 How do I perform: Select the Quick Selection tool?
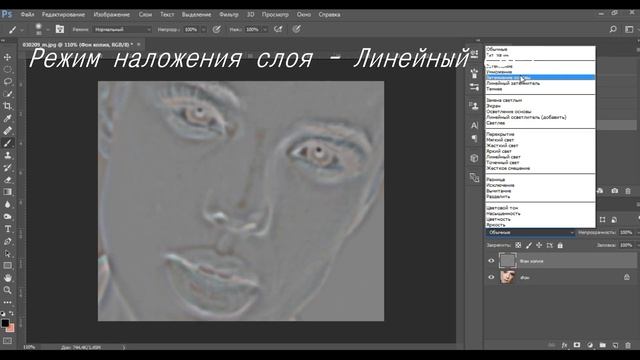pyautogui.click(x=7, y=94)
